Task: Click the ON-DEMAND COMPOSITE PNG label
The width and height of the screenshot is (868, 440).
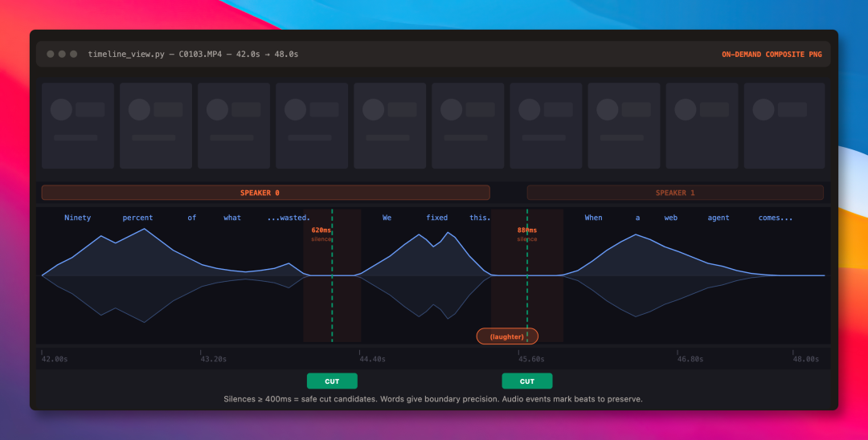Action: 772,54
